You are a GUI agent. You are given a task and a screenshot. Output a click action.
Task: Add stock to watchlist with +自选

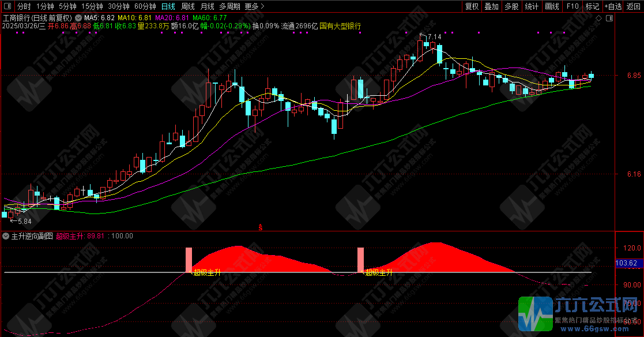pos(614,7)
